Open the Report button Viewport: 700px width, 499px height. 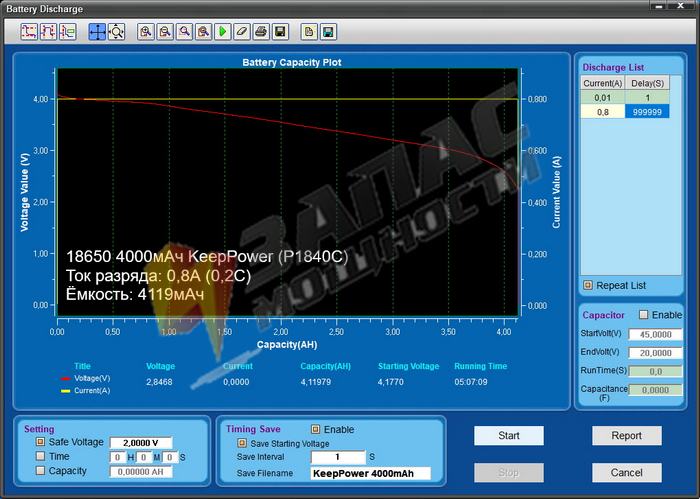(x=626, y=436)
